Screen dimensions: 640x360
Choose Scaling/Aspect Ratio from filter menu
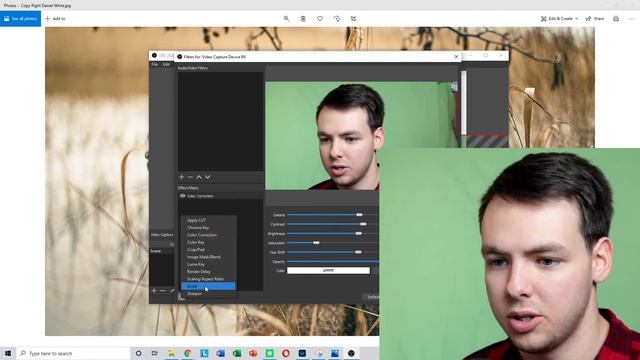(x=209, y=279)
